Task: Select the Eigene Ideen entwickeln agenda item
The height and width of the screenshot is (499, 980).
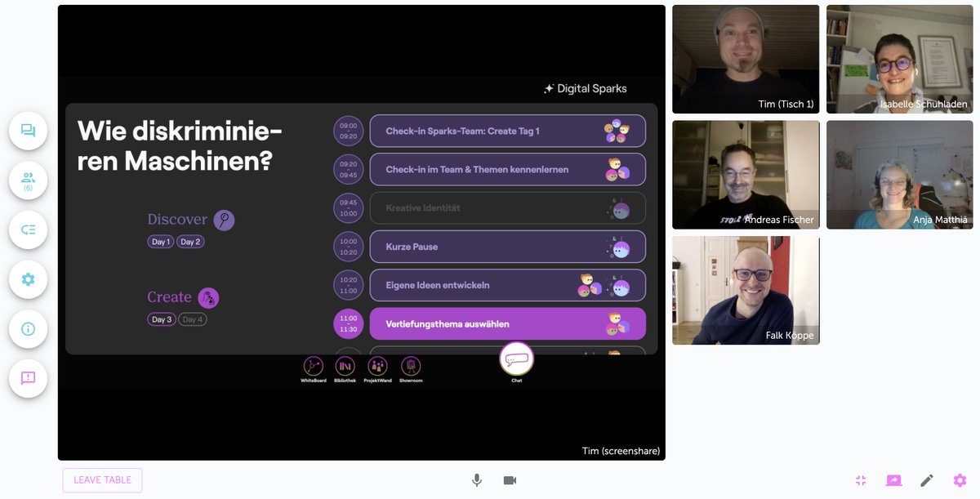Action: point(508,285)
